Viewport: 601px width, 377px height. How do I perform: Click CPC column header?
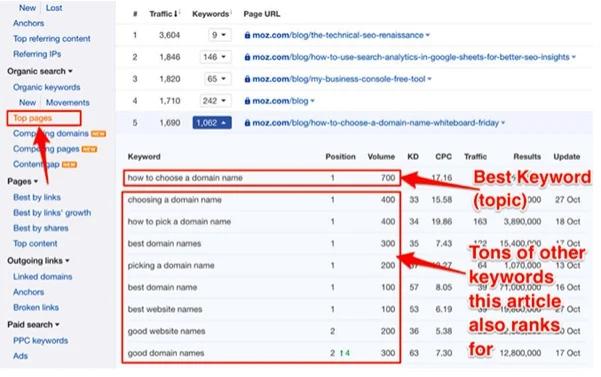[443, 157]
